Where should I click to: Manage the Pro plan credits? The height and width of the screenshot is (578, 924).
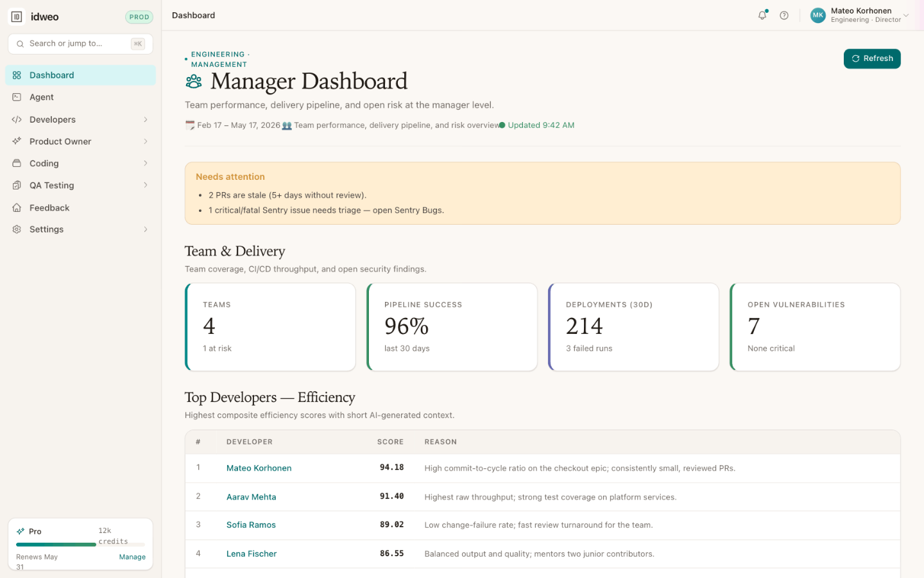click(132, 557)
